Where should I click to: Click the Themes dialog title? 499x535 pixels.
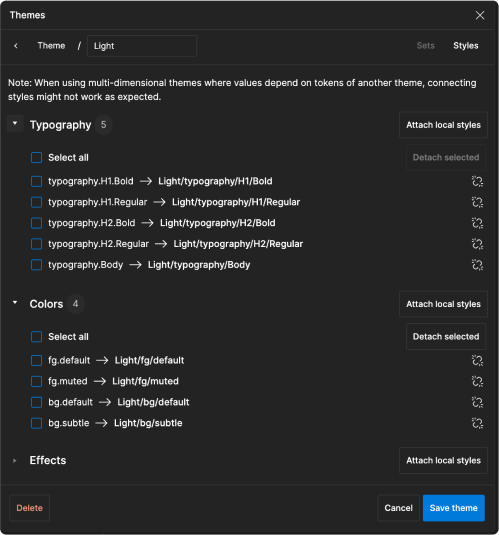[27, 15]
